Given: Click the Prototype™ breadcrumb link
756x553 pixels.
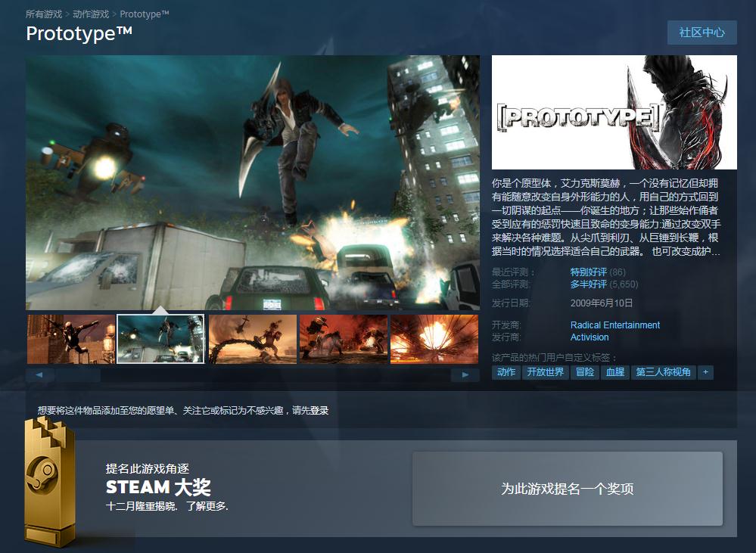Looking at the screenshot, I should (144, 14).
